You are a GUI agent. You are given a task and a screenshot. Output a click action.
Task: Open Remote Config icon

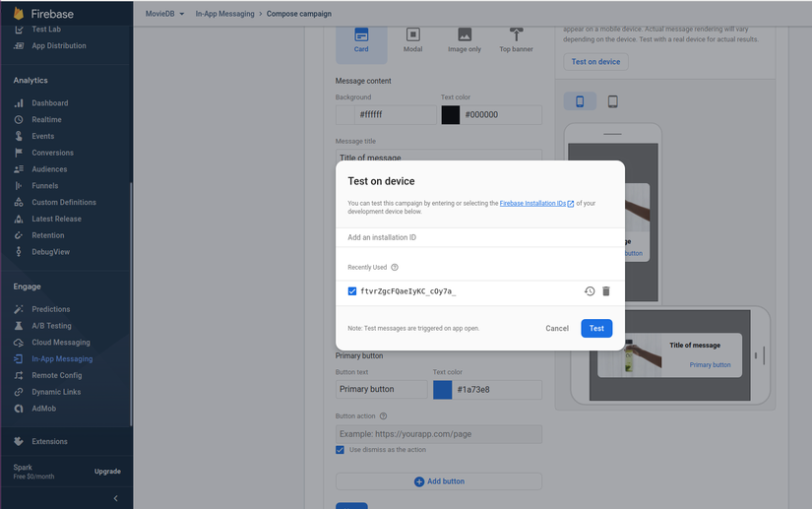point(19,375)
